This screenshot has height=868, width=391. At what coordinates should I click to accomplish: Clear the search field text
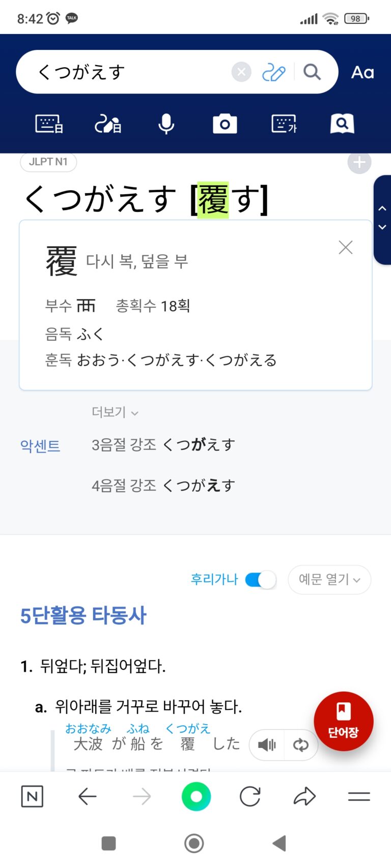241,72
